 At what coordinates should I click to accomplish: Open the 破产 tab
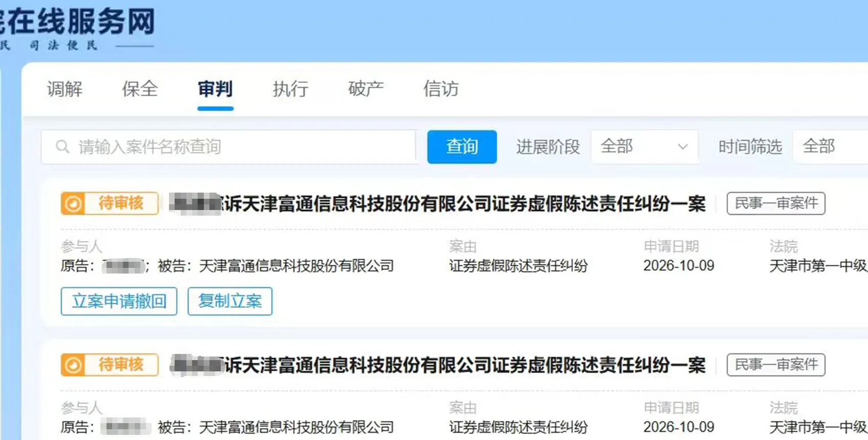click(366, 89)
